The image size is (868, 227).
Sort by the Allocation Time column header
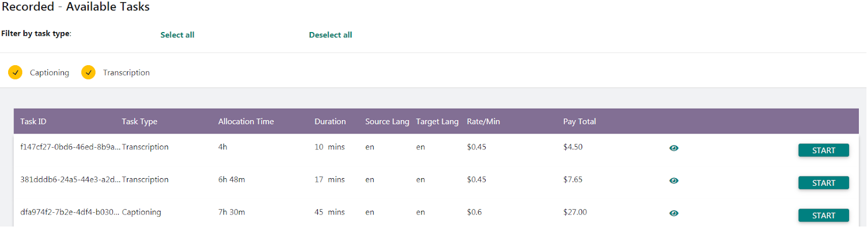tap(246, 122)
